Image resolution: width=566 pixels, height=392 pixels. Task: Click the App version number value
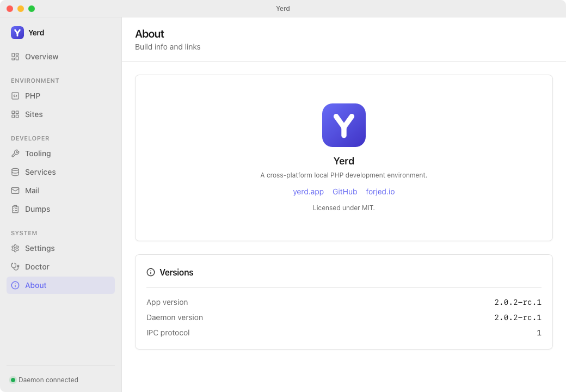[x=518, y=303]
